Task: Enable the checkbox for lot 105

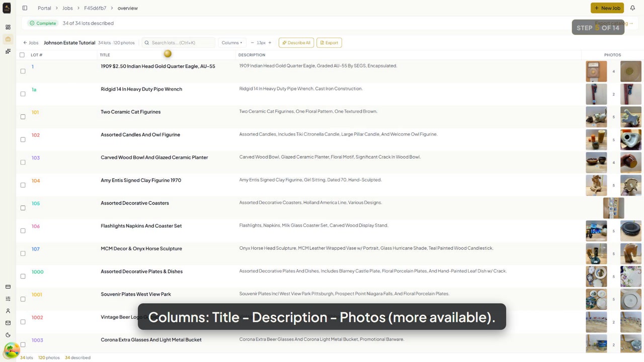Action: point(23,208)
